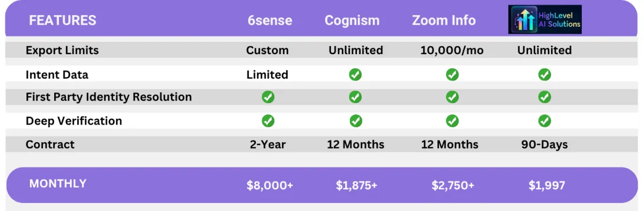The width and height of the screenshot is (644, 211).
Task: Click the 10,000/mo export limit value
Action: (452, 50)
